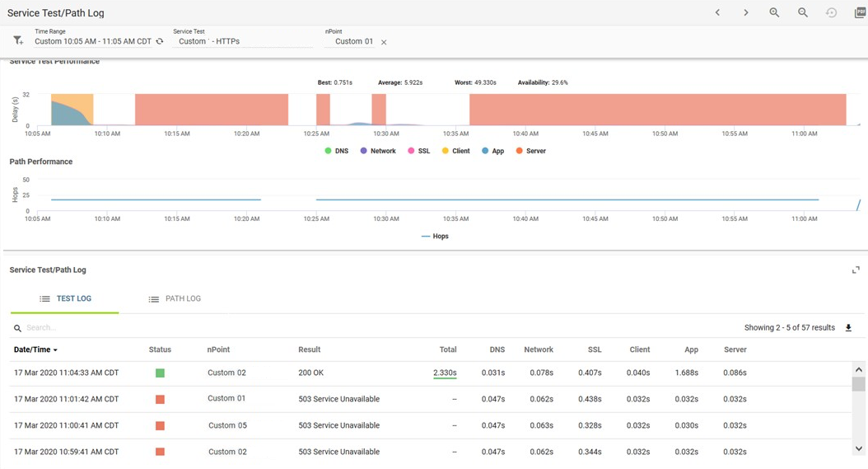
Task: Click the search magnifier icon
Action: (18, 328)
